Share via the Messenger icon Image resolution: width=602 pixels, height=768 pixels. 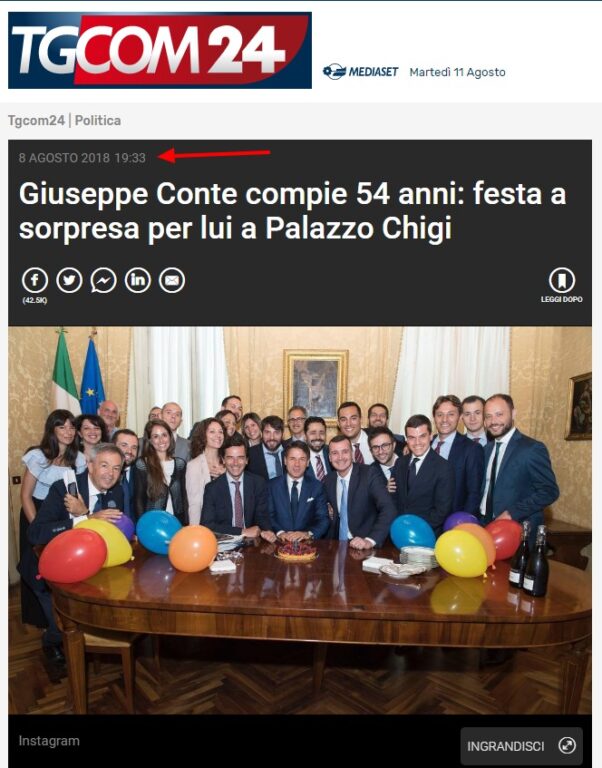pyautogui.click(x=103, y=281)
